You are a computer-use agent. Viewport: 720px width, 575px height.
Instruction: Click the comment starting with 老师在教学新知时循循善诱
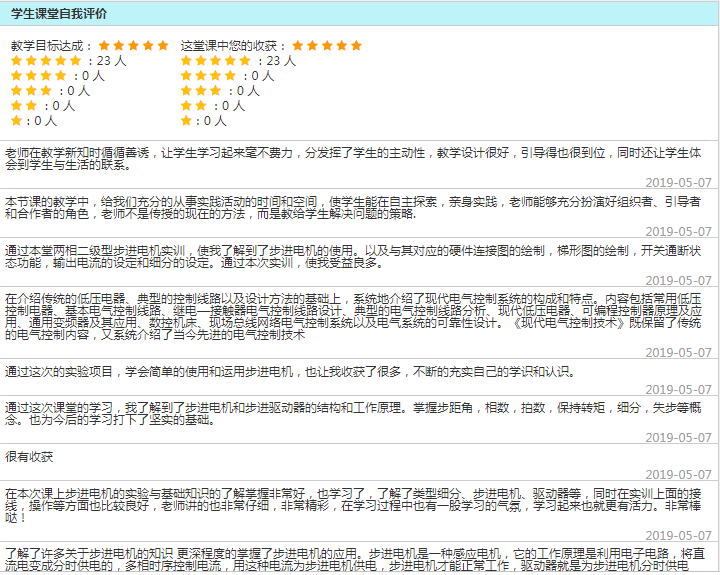pos(350,159)
